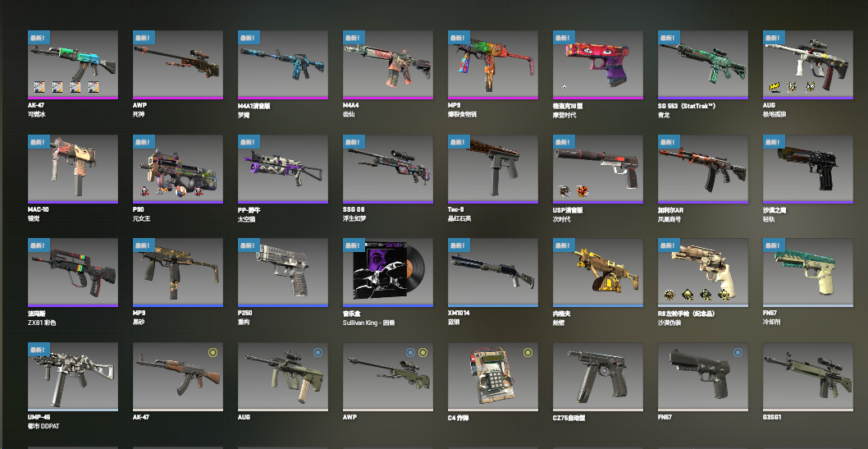Select the default CZ75自动型 pistol

point(598,377)
